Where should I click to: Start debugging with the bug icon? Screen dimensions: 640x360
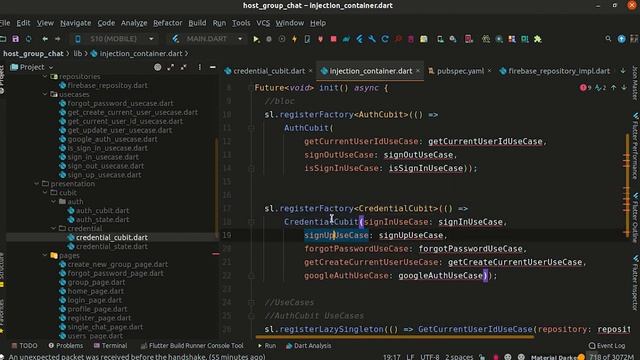coord(269,39)
